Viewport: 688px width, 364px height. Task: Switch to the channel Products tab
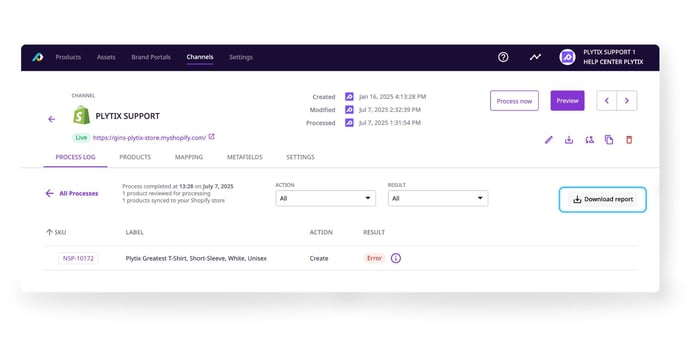[135, 157]
